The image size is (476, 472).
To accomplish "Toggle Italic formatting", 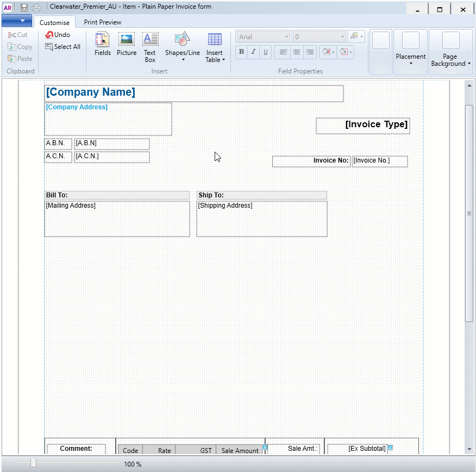I will point(254,52).
